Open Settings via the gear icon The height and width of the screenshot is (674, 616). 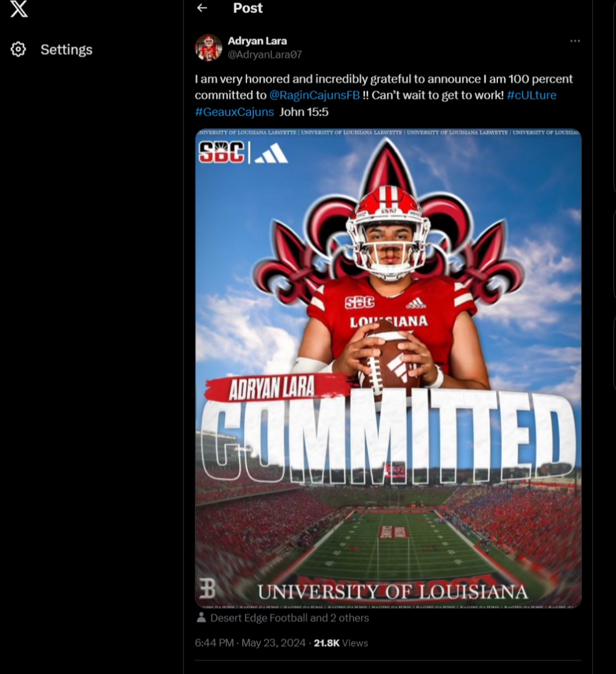pyautogui.click(x=19, y=49)
